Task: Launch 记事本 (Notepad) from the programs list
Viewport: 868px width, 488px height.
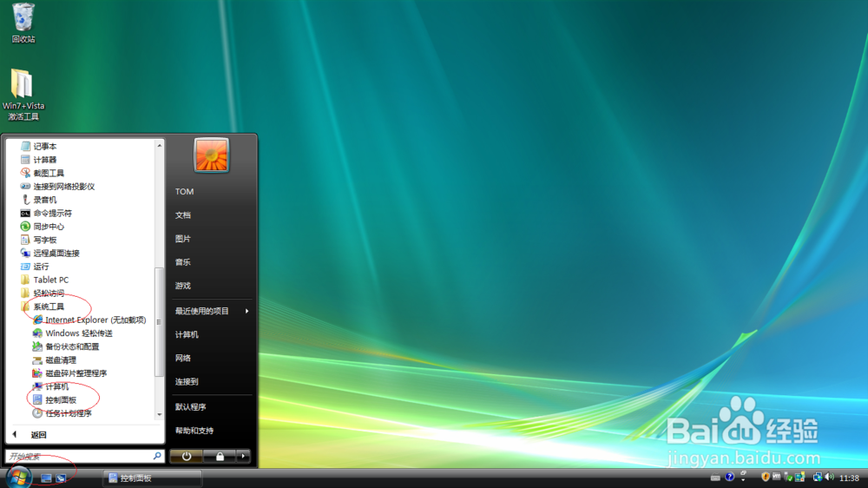Action: tap(39, 146)
